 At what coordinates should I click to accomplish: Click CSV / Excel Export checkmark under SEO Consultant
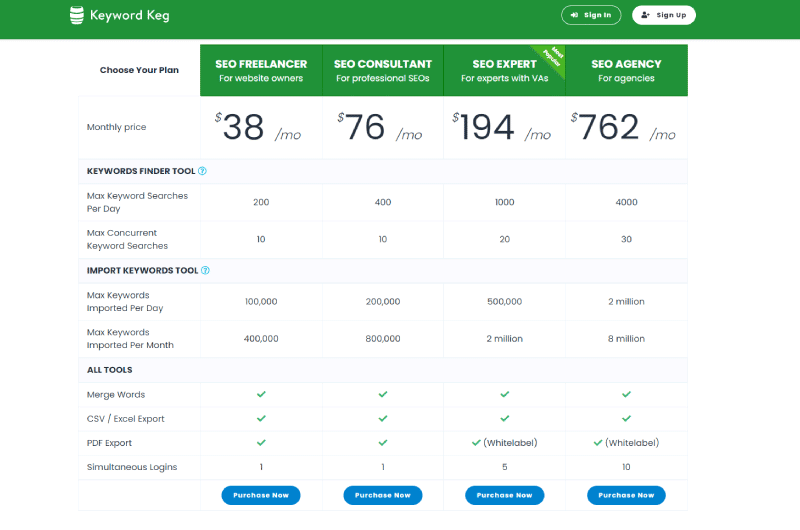pyautogui.click(x=383, y=418)
